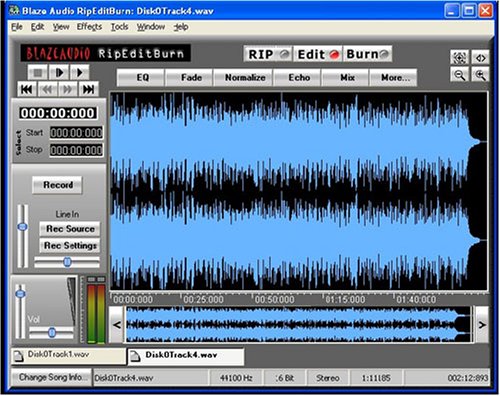Click the overview waveform navigator
Viewport: 500px width, 396px height.
(299, 325)
